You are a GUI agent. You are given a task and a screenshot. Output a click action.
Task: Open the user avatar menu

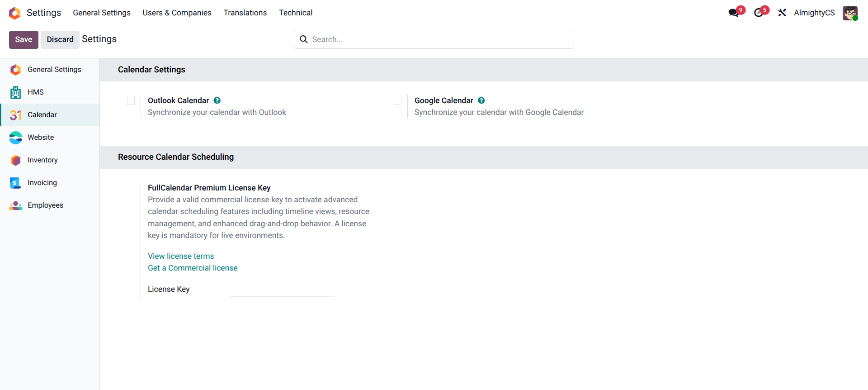[x=850, y=13]
